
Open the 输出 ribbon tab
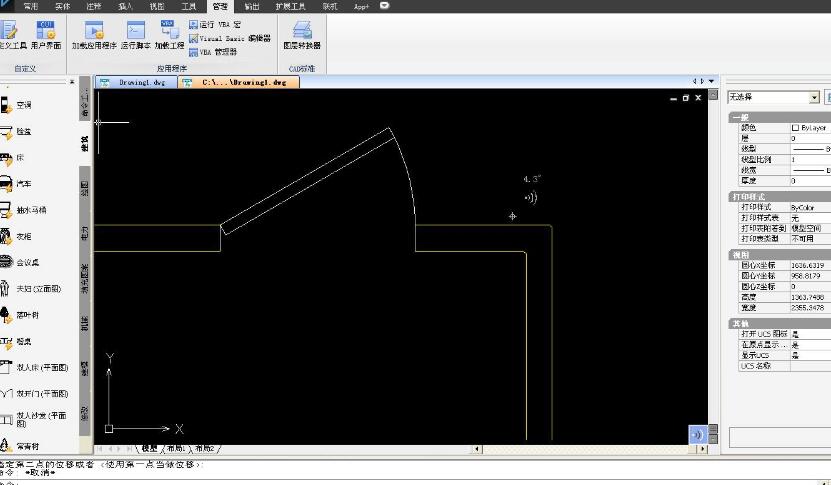tap(252, 6)
